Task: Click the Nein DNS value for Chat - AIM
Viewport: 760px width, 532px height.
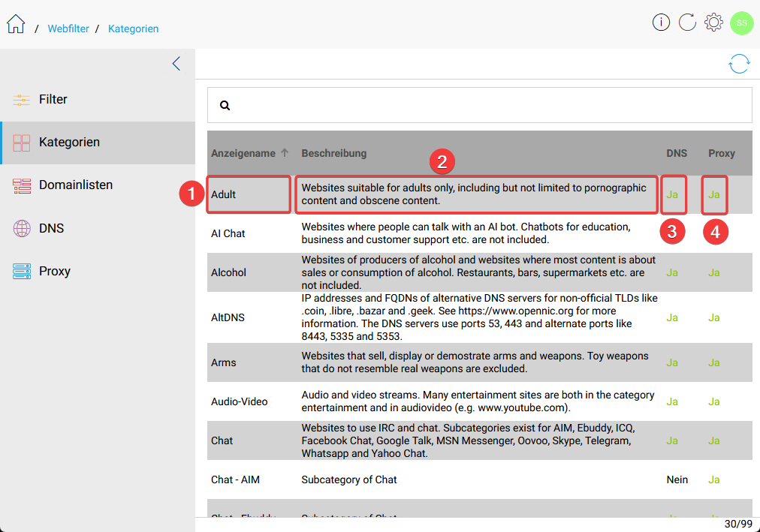Action: 677,479
